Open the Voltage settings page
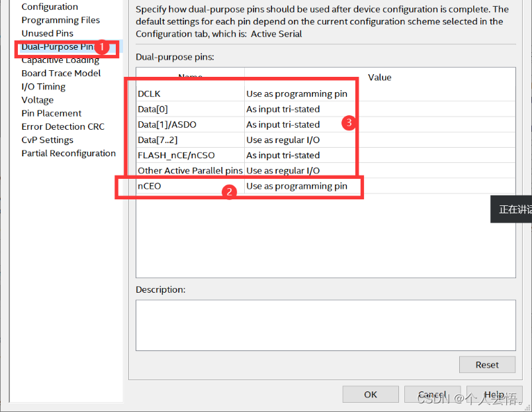The height and width of the screenshot is (412, 532). [37, 100]
